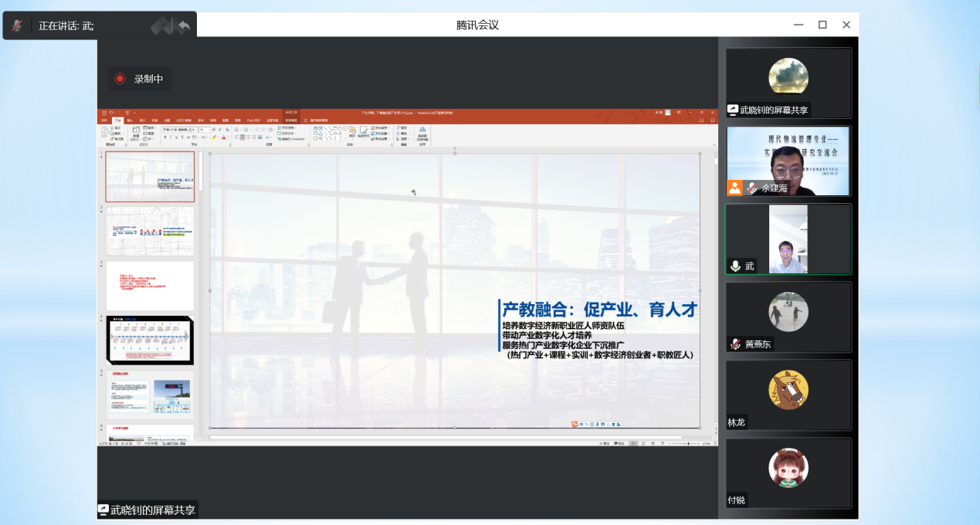Open the Select (选择) dropdown

tap(403, 139)
